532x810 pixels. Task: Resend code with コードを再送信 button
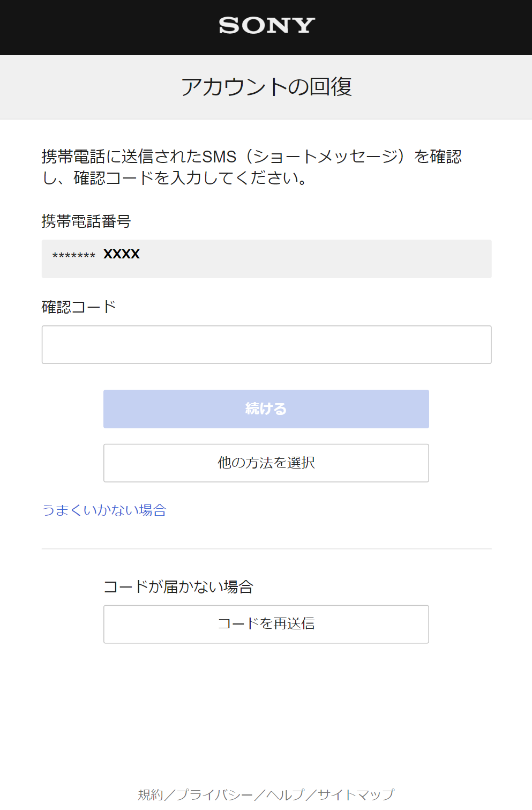pos(266,624)
